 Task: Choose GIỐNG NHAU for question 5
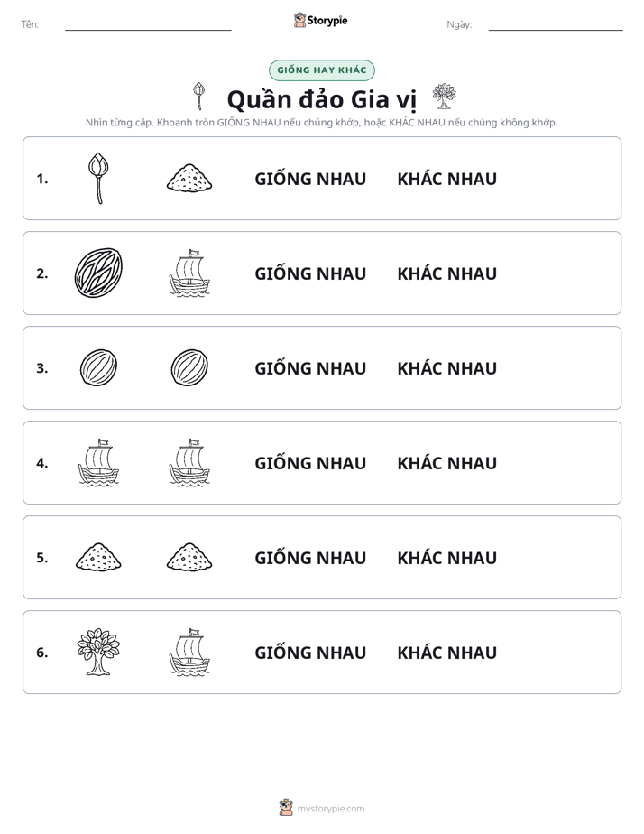click(x=310, y=558)
